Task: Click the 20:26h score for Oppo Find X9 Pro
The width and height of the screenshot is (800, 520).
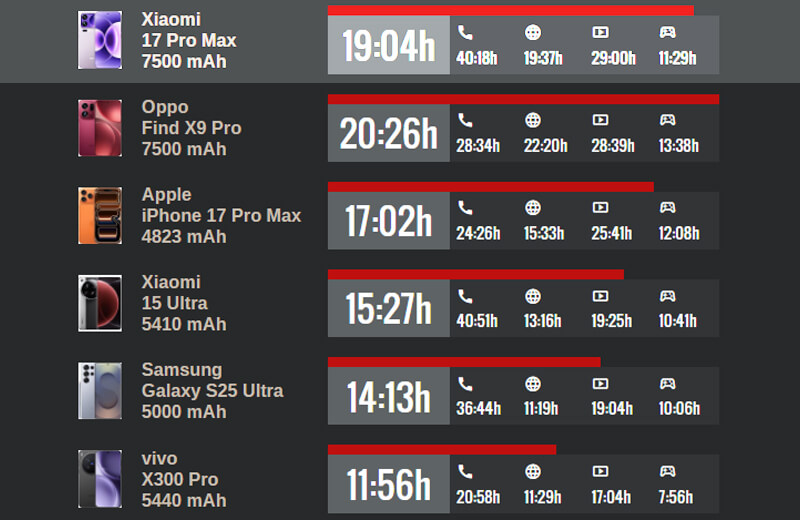Action: point(388,134)
